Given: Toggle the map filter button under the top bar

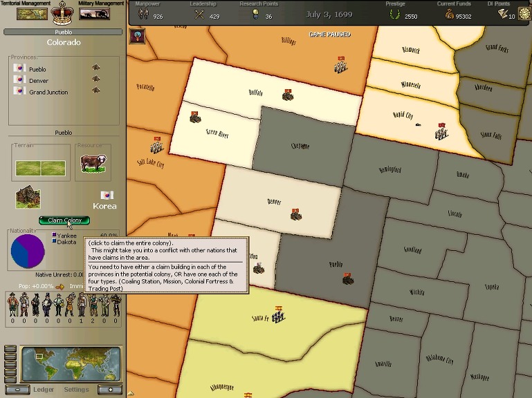Looking at the screenshot, I should [137, 37].
